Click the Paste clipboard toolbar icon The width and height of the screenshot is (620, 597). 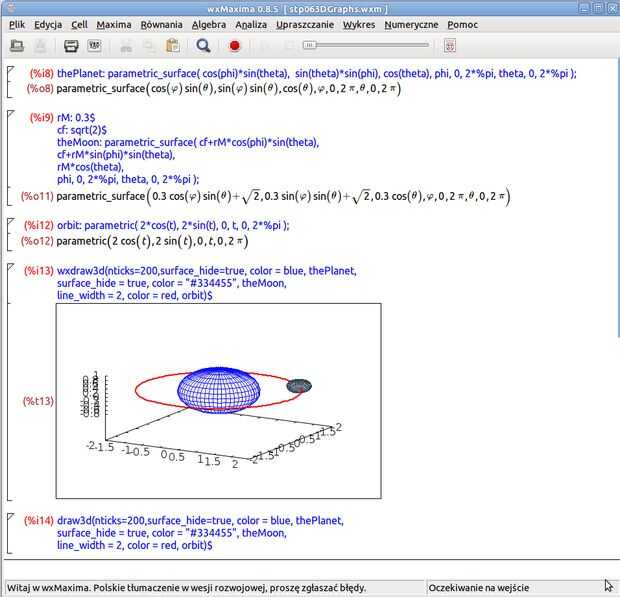[173, 46]
